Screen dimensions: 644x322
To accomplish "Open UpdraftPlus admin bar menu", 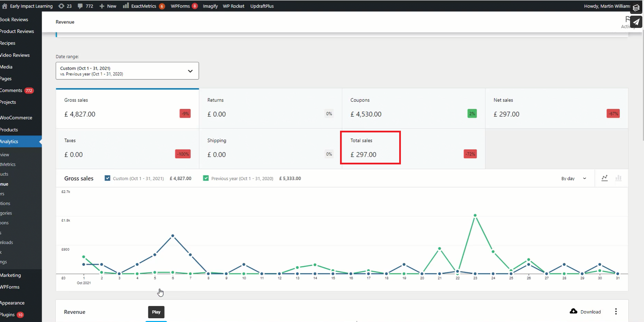I will coord(262,6).
